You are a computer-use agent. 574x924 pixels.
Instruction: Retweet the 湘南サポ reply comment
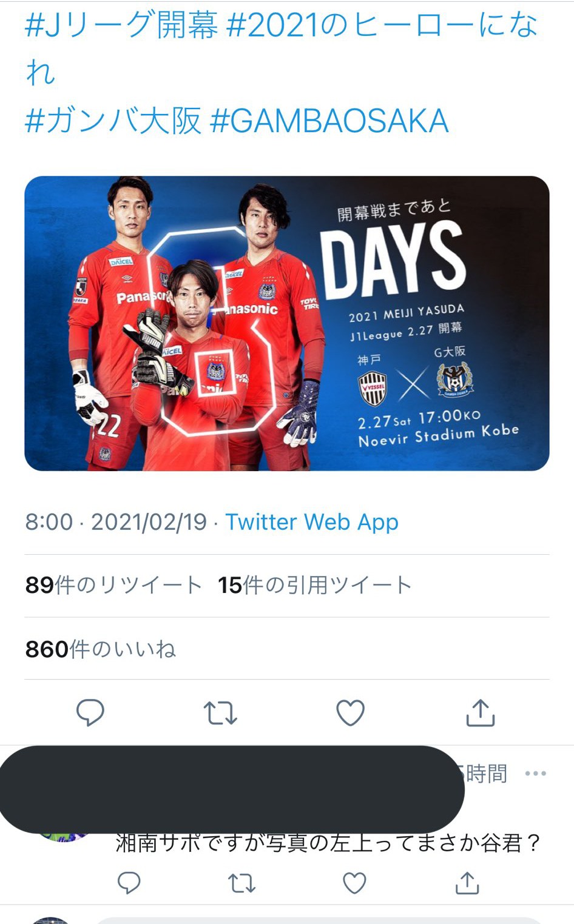point(241,883)
